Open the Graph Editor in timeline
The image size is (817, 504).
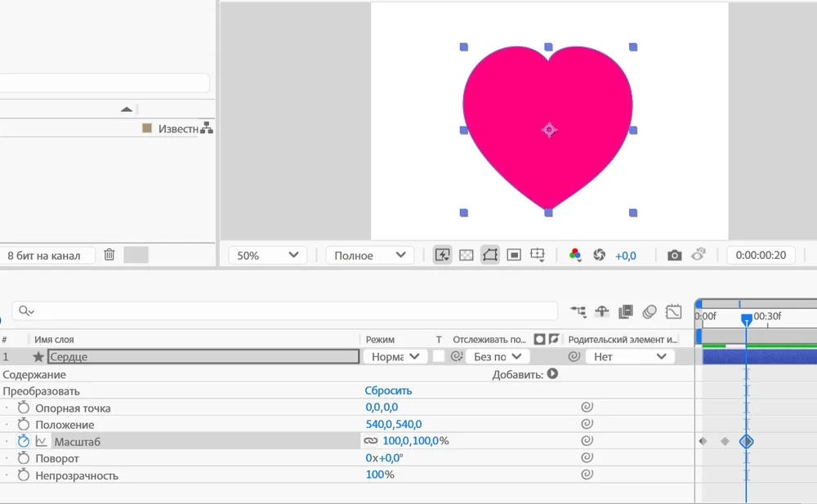point(673,311)
